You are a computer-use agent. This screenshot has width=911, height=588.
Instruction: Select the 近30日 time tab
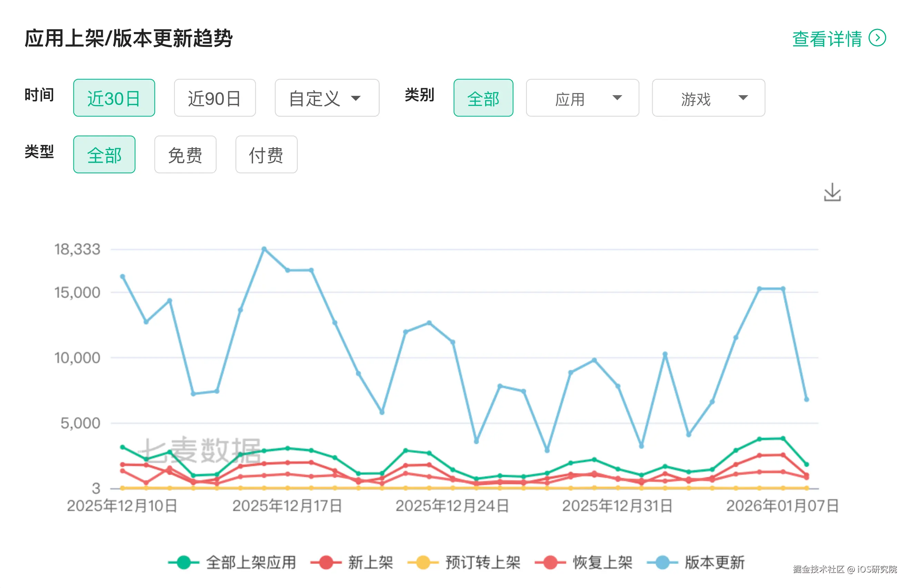click(x=114, y=98)
